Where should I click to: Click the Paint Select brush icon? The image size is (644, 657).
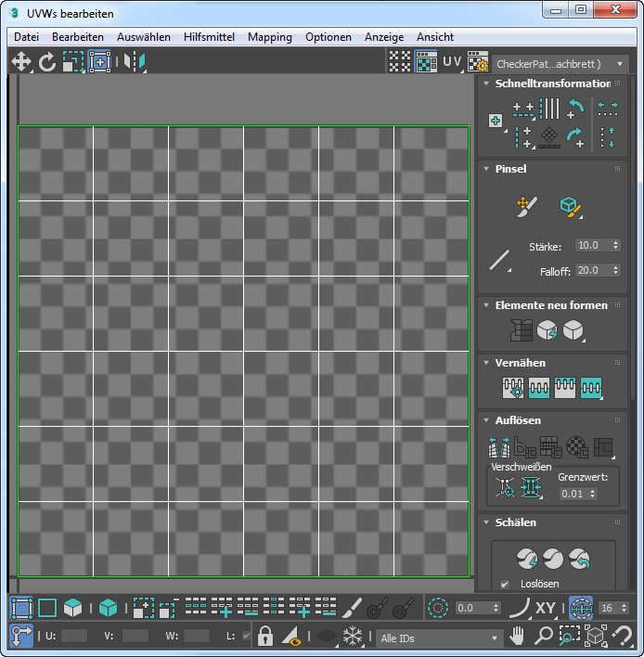coord(352,608)
